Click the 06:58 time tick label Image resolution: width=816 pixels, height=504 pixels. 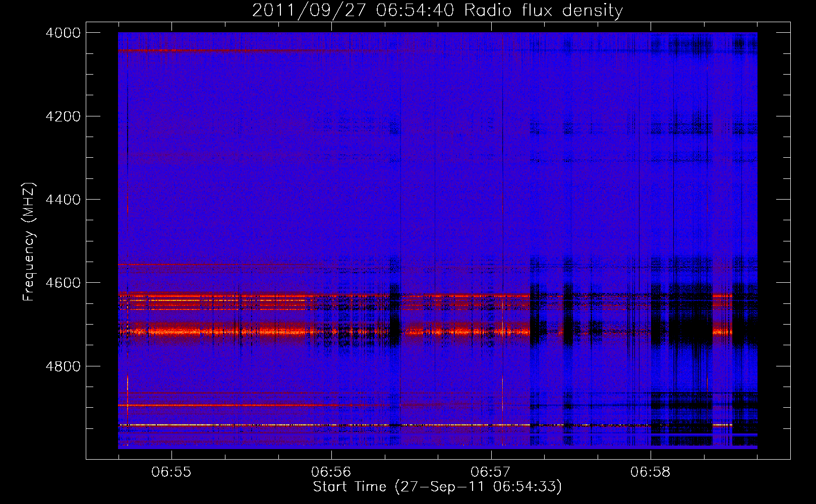[651, 472]
